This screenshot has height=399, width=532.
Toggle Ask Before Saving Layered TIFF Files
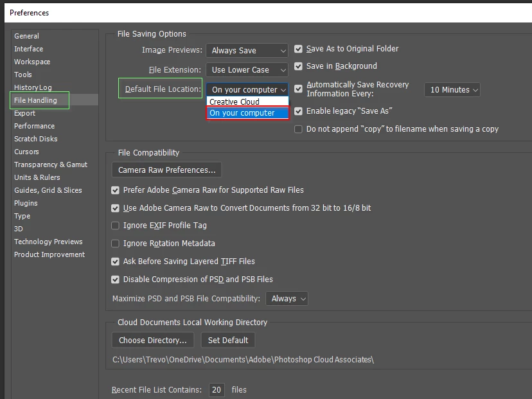[116, 262]
